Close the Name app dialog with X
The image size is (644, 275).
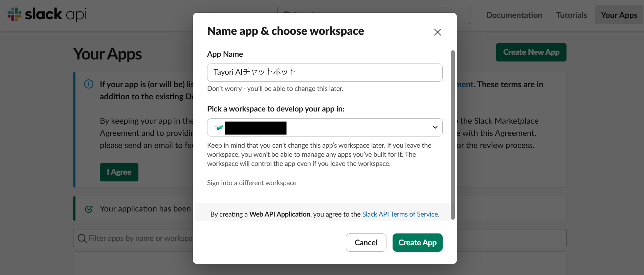point(437,32)
